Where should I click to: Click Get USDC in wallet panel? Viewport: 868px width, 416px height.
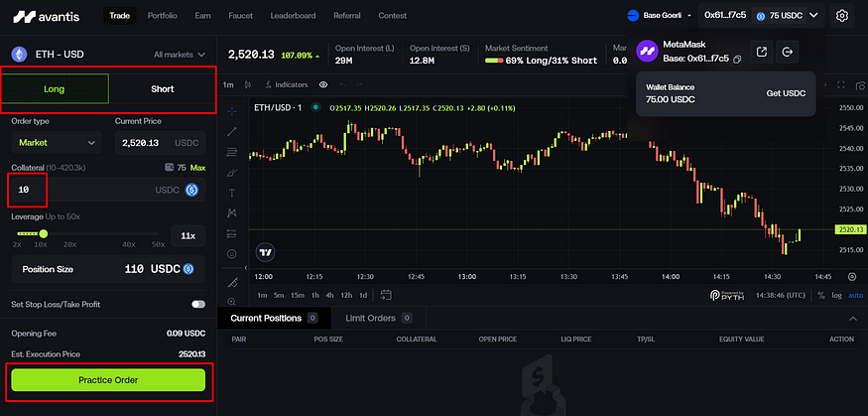786,93
